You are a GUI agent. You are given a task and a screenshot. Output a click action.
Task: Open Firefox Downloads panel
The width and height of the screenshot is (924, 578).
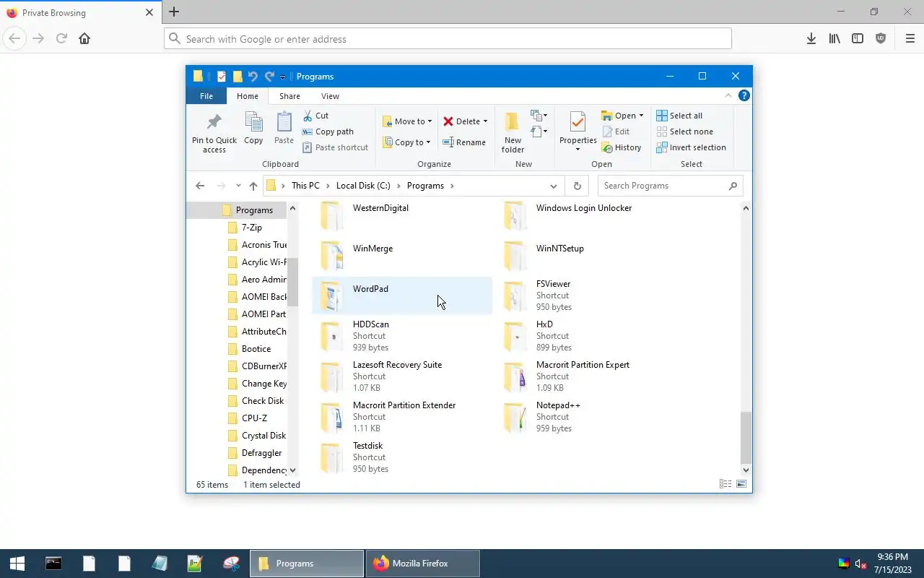[x=811, y=39]
